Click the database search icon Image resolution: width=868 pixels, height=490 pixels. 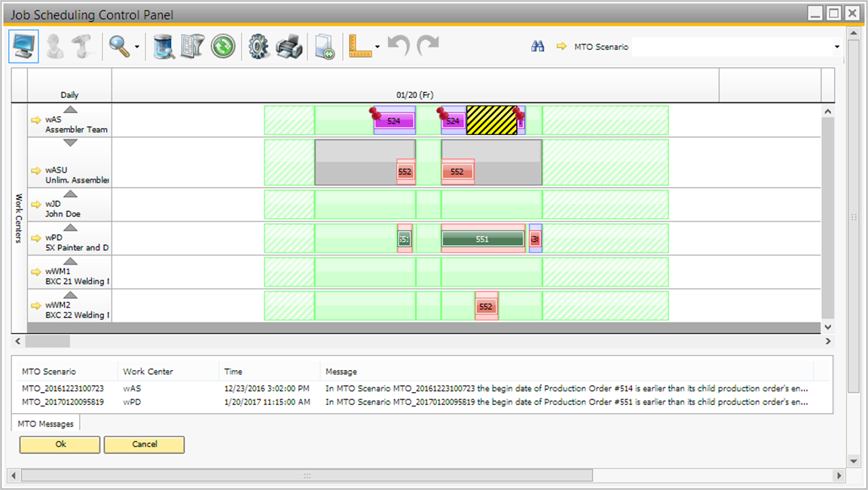click(164, 47)
